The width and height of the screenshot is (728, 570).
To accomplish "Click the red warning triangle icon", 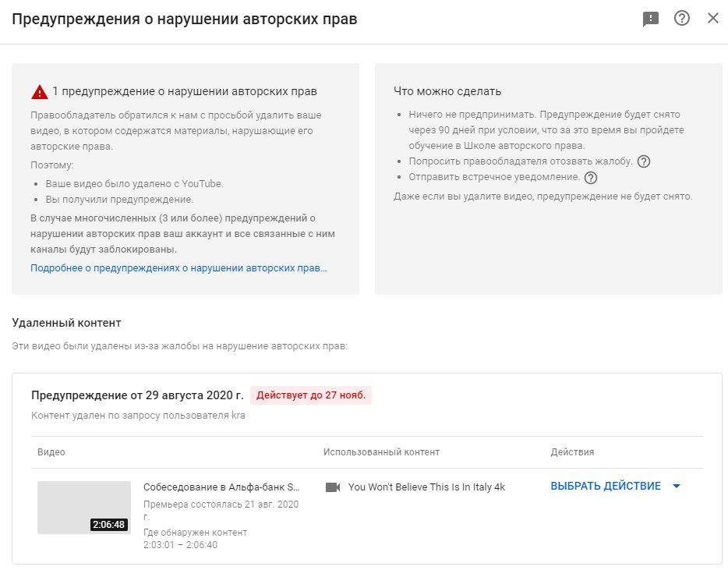I will [x=40, y=92].
